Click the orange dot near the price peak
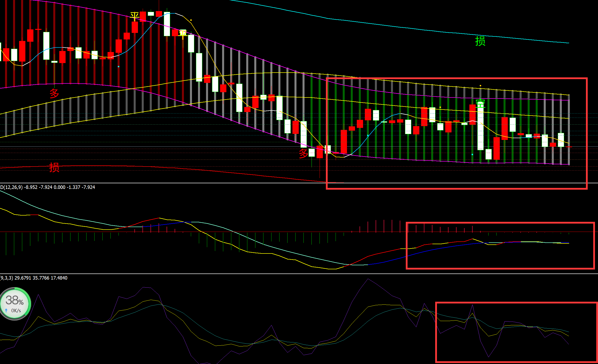This screenshot has width=598, height=364. click(x=191, y=20)
